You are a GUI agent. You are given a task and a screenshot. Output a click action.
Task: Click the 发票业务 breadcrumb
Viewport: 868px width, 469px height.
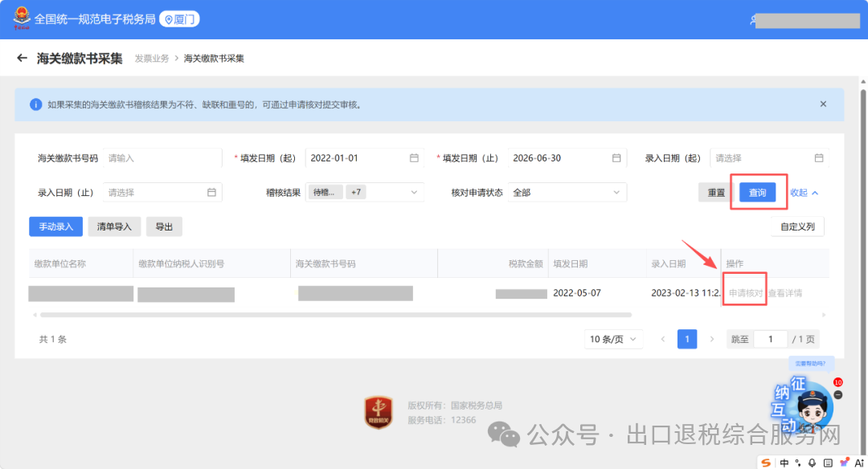[152, 59]
